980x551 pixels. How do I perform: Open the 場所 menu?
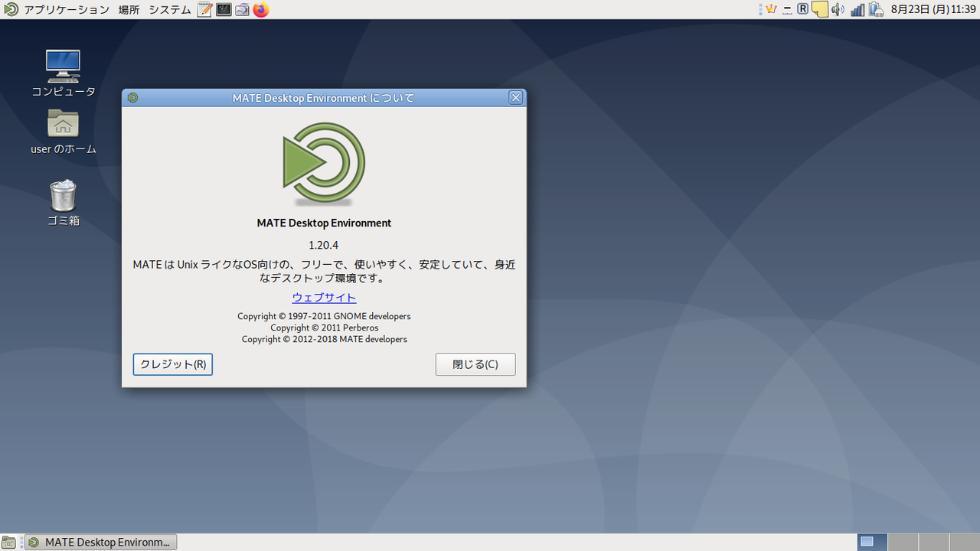pos(129,10)
